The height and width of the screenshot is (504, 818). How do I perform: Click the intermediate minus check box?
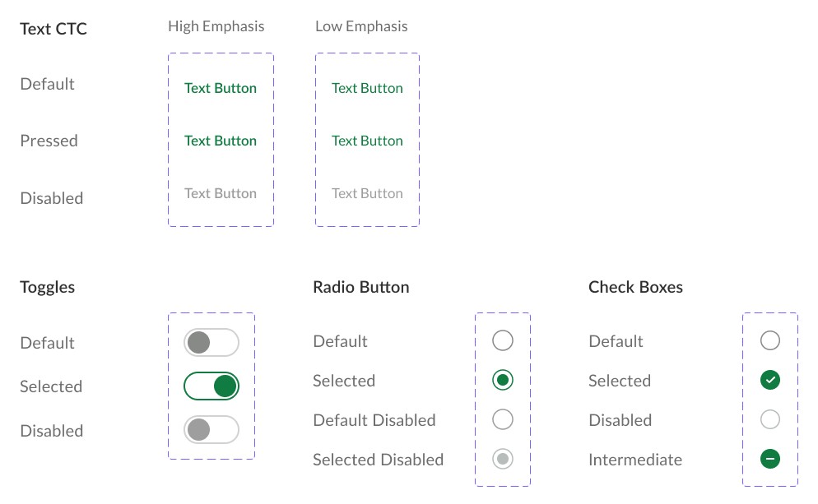point(769,459)
